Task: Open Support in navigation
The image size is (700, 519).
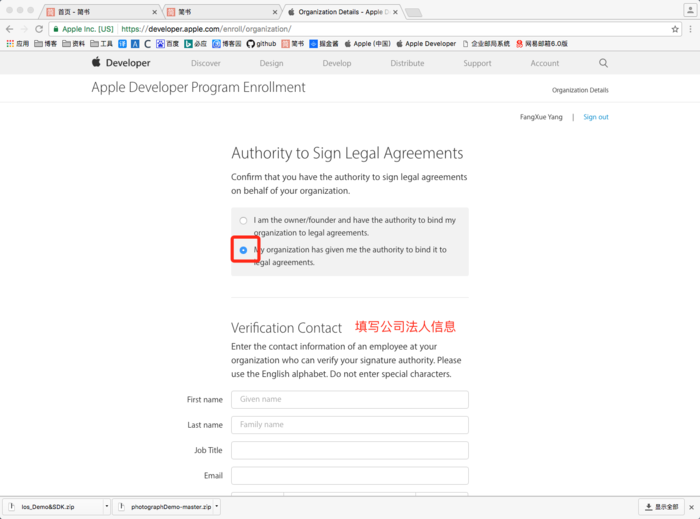Action: click(x=477, y=63)
